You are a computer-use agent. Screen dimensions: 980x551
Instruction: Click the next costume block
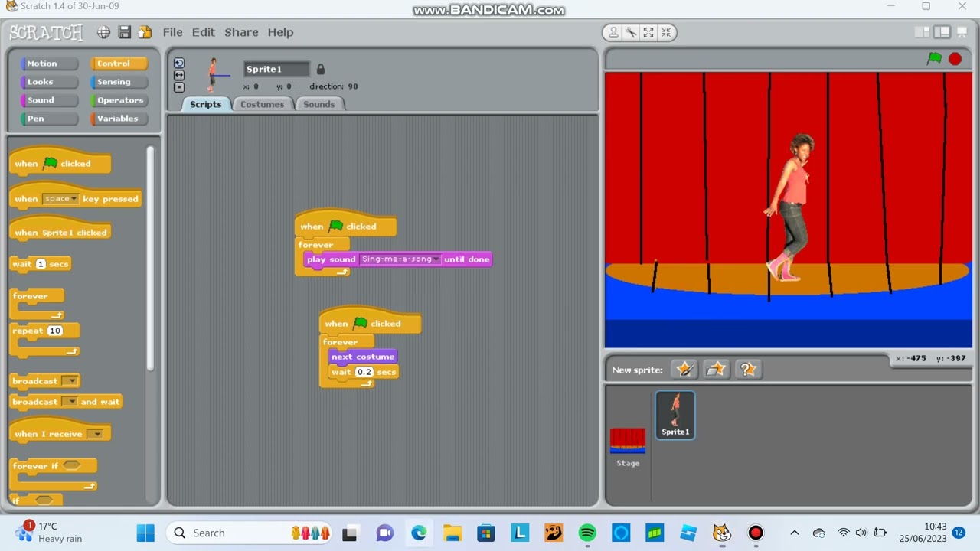pos(363,357)
